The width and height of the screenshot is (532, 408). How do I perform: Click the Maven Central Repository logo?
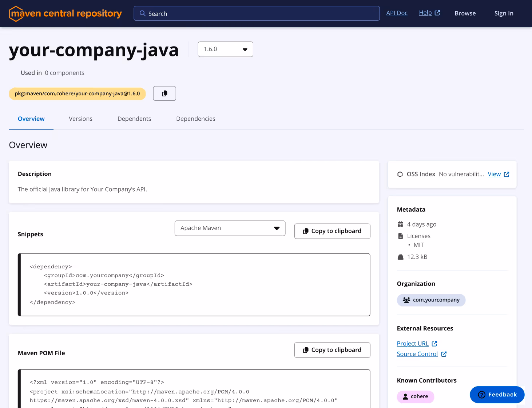65,13
